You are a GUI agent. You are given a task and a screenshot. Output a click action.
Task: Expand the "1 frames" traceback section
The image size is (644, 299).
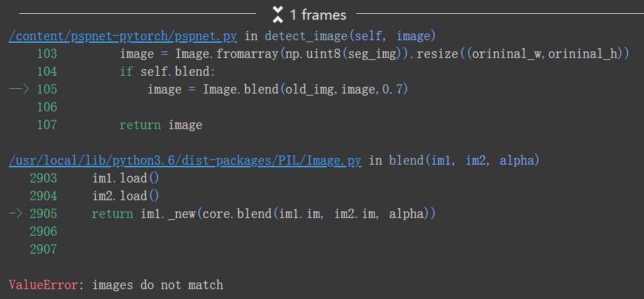[318, 14]
